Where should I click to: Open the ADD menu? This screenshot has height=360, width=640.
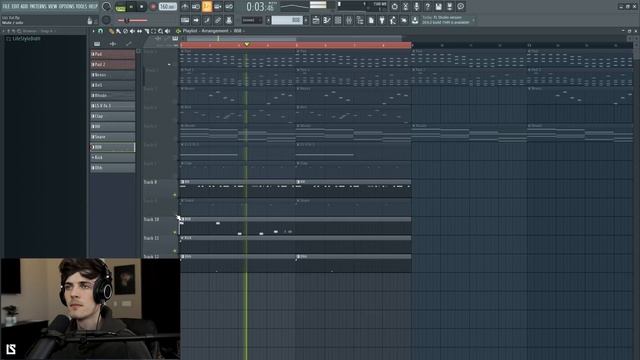point(24,6)
